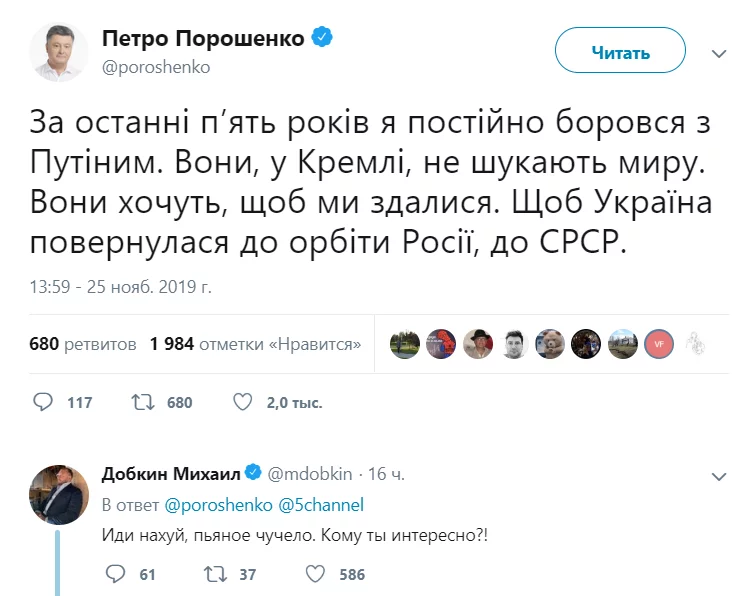Reply to Poroshenko's main tweet
This screenshot has width=749, height=596.
tap(44, 402)
